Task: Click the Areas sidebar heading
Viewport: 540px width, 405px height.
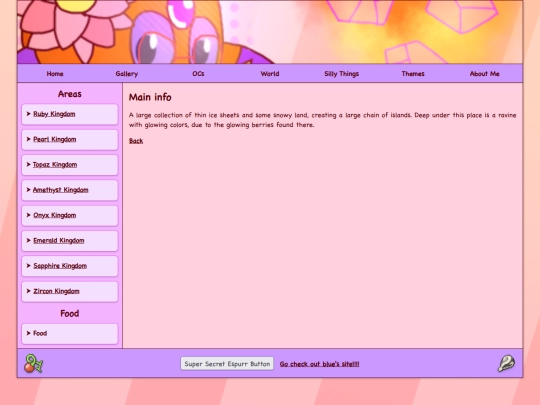Action: coord(70,94)
